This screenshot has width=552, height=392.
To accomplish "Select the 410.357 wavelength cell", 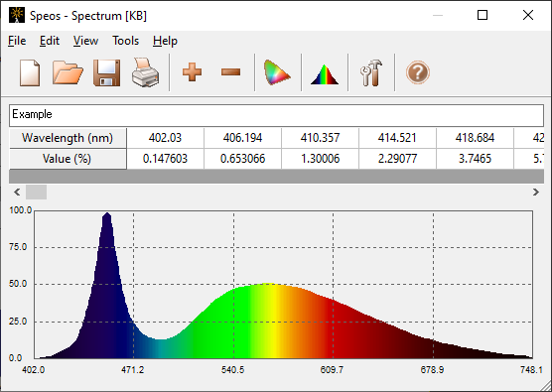I will (x=320, y=138).
